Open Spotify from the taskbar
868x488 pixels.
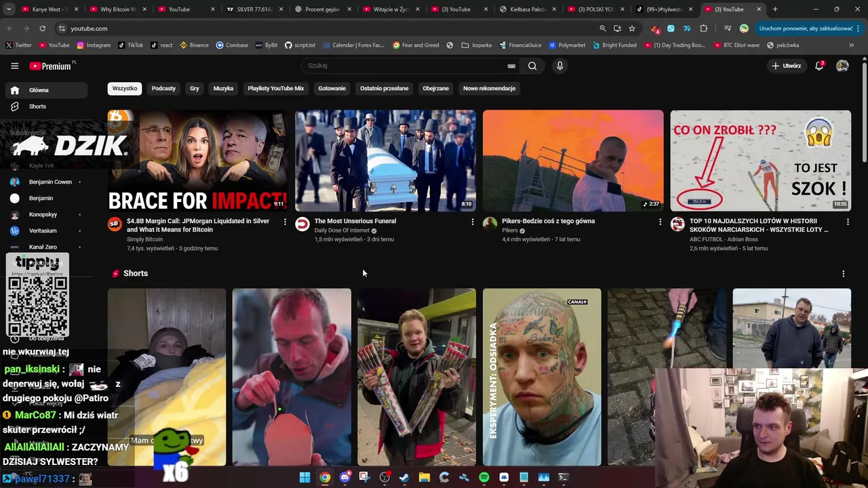[484, 477]
